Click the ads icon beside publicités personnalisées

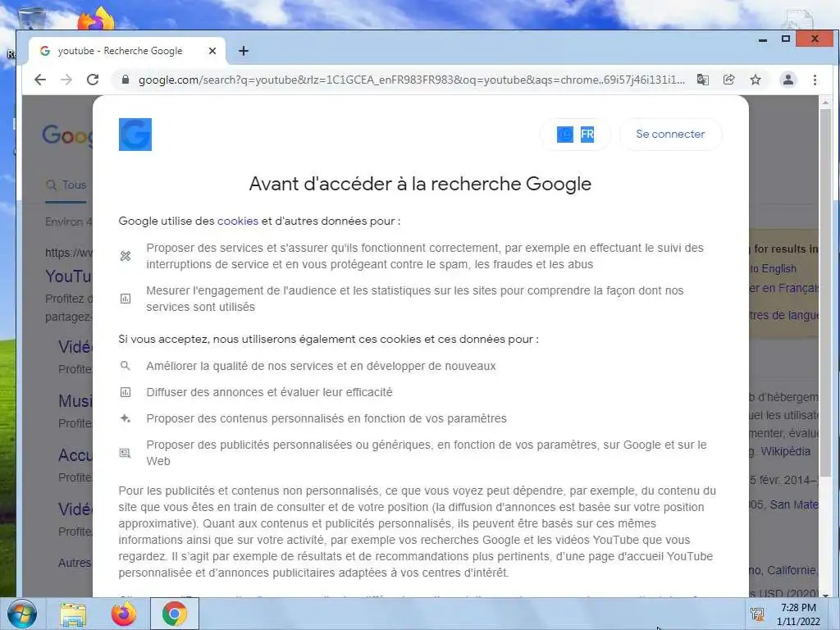(126, 453)
